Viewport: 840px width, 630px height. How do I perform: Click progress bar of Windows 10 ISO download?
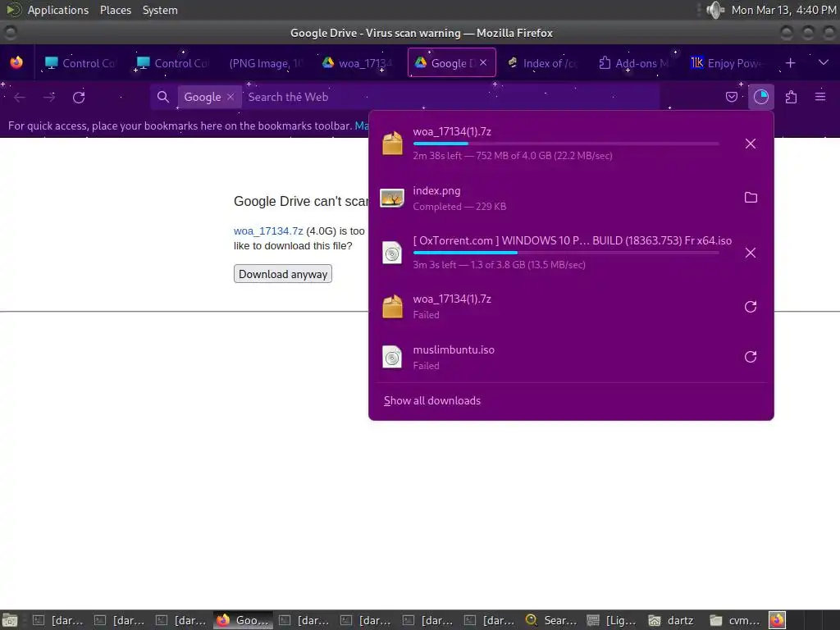tap(566, 253)
